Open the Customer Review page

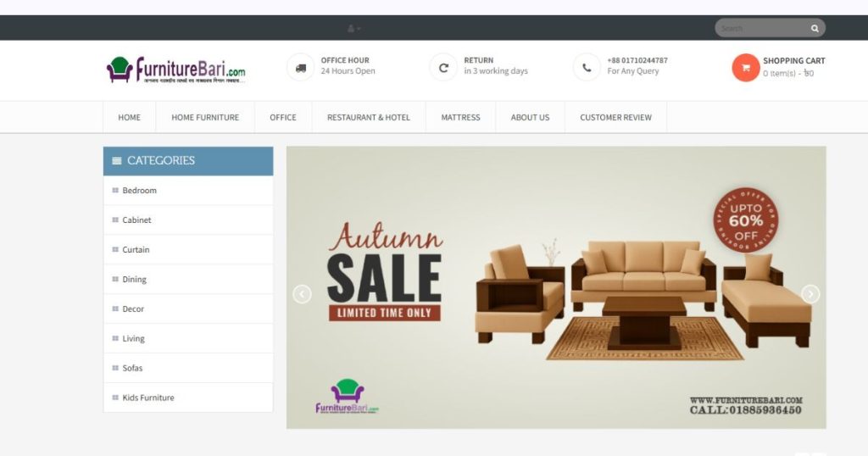coord(615,117)
